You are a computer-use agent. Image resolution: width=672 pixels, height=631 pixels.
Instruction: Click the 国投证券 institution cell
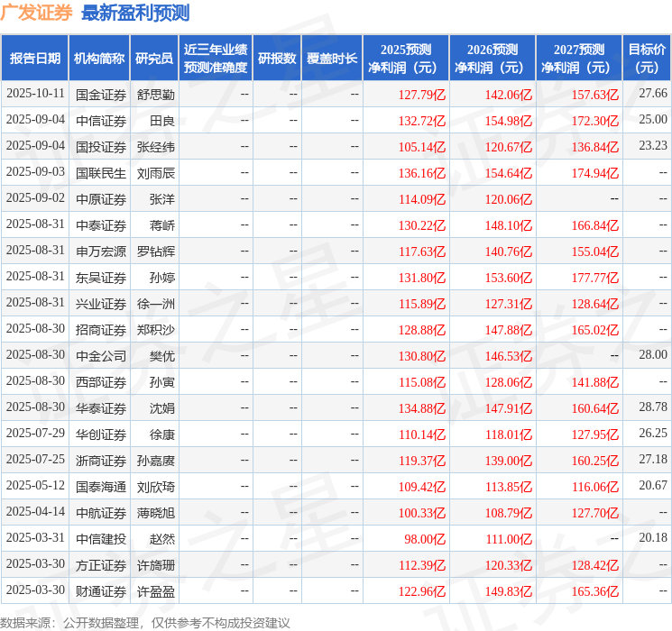(101, 147)
